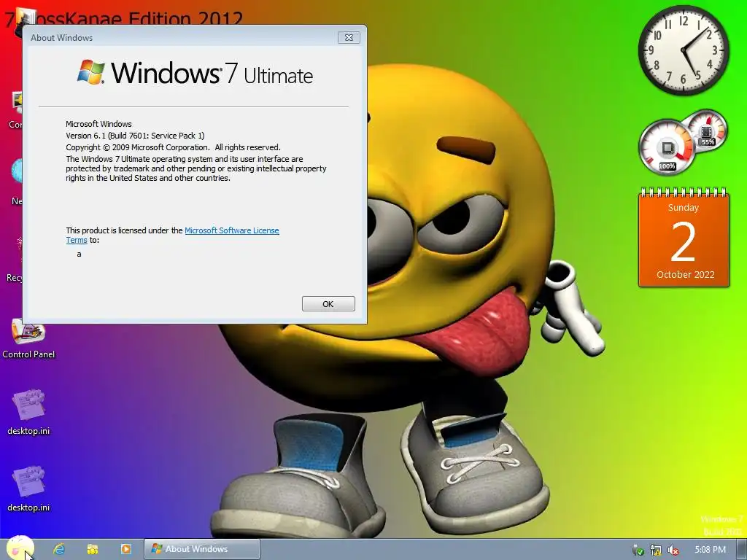
Task: Click the licensed user name 'a'
Action: [x=79, y=254]
